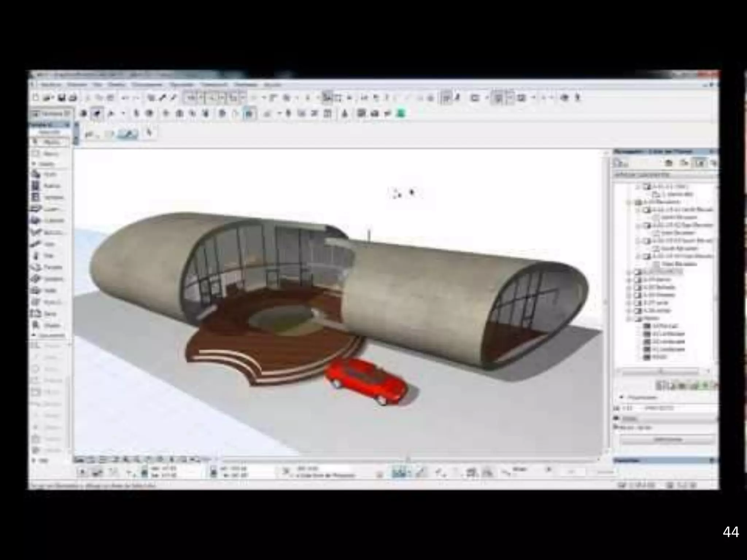747x560 pixels.
Task: Open the File menu
Action: tap(50, 85)
